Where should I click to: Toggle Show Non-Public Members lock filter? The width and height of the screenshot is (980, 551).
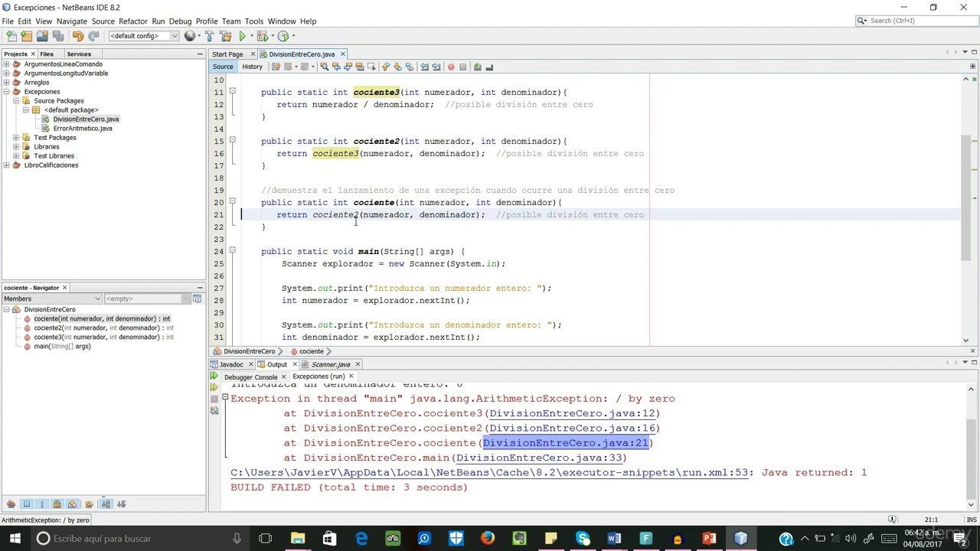pyautogui.click(x=57, y=504)
